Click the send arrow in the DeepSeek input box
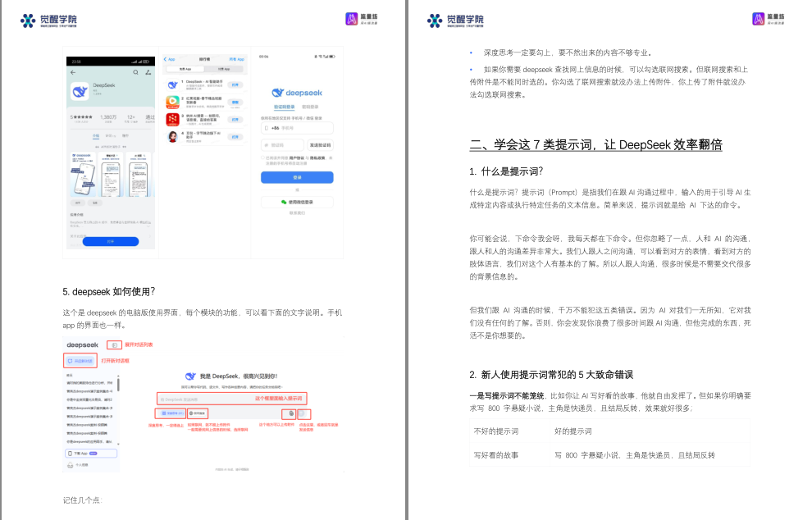 pos(303,414)
